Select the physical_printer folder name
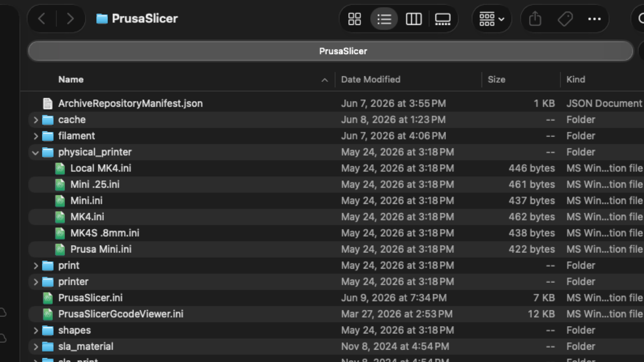 pyautogui.click(x=95, y=152)
